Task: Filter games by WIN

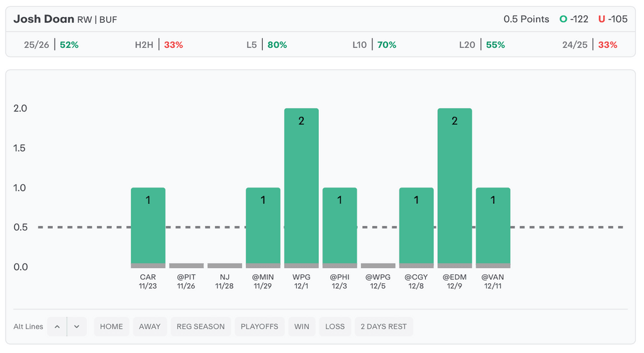Action: [x=302, y=327]
